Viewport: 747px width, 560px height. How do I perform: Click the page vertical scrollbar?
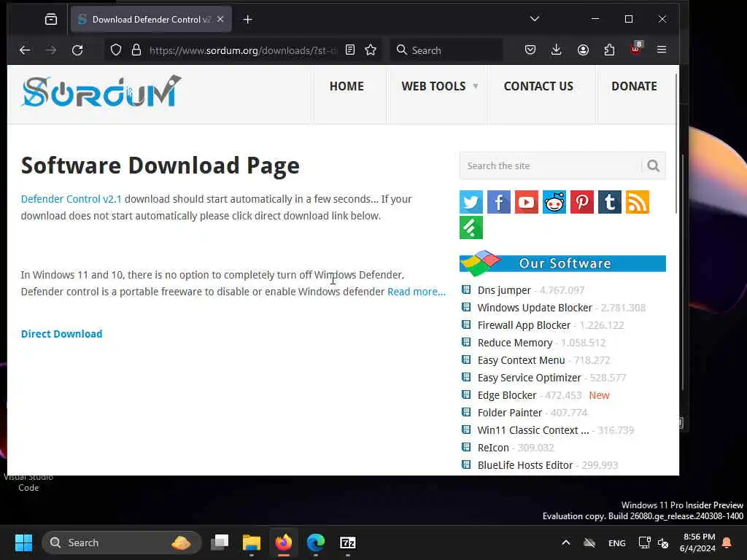[x=676, y=143]
